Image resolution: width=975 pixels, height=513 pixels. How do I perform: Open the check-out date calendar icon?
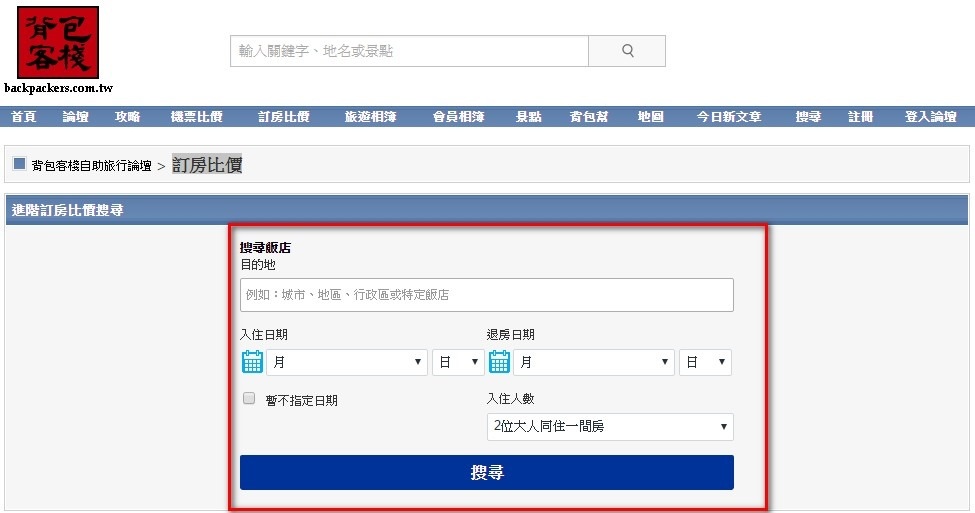click(499, 362)
